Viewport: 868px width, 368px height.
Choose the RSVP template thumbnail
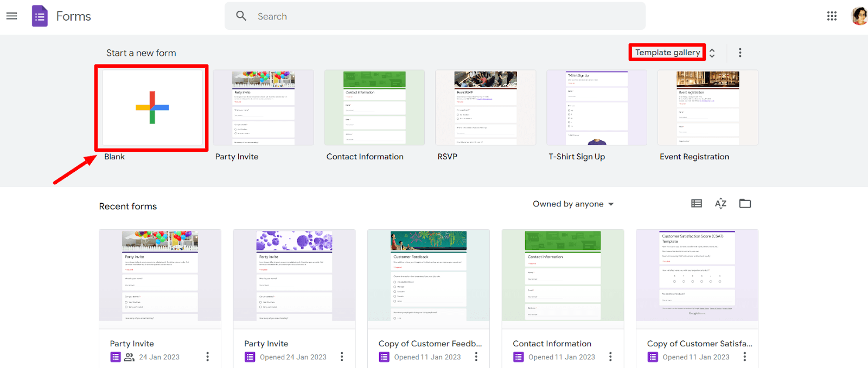click(486, 107)
